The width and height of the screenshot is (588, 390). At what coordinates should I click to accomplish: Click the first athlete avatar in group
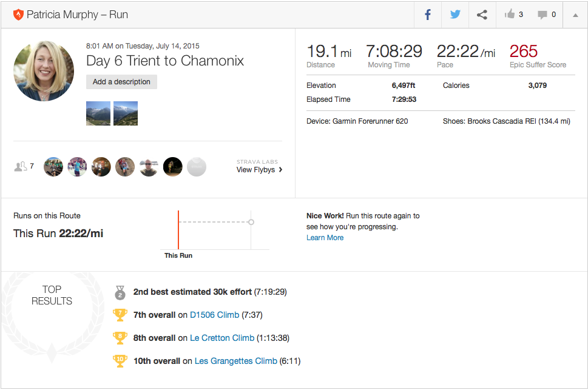point(53,167)
